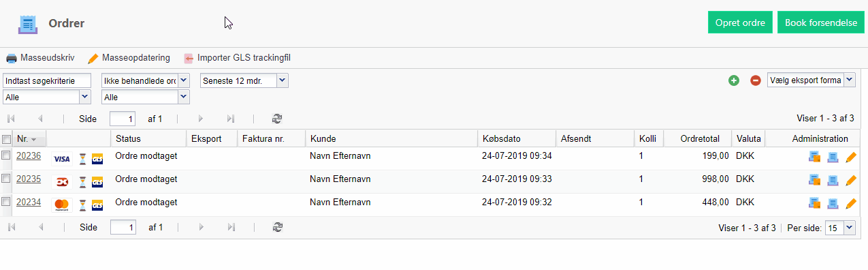Click the Masseudskriv printer icon
The image size is (868, 270).
12,58
